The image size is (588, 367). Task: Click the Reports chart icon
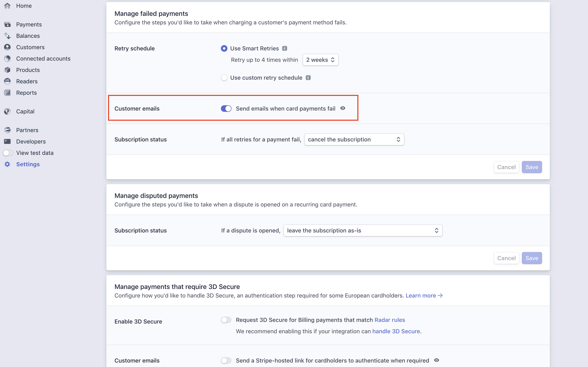(7, 93)
